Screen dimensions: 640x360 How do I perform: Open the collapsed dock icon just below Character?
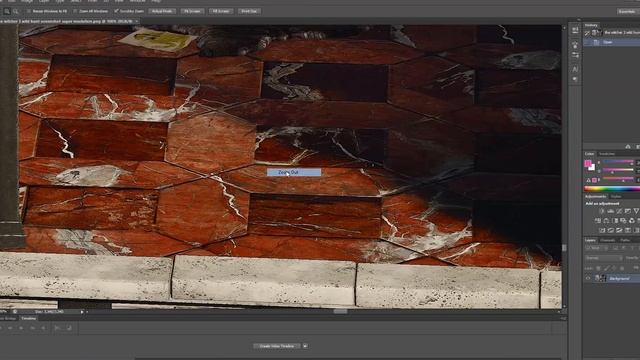click(575, 79)
